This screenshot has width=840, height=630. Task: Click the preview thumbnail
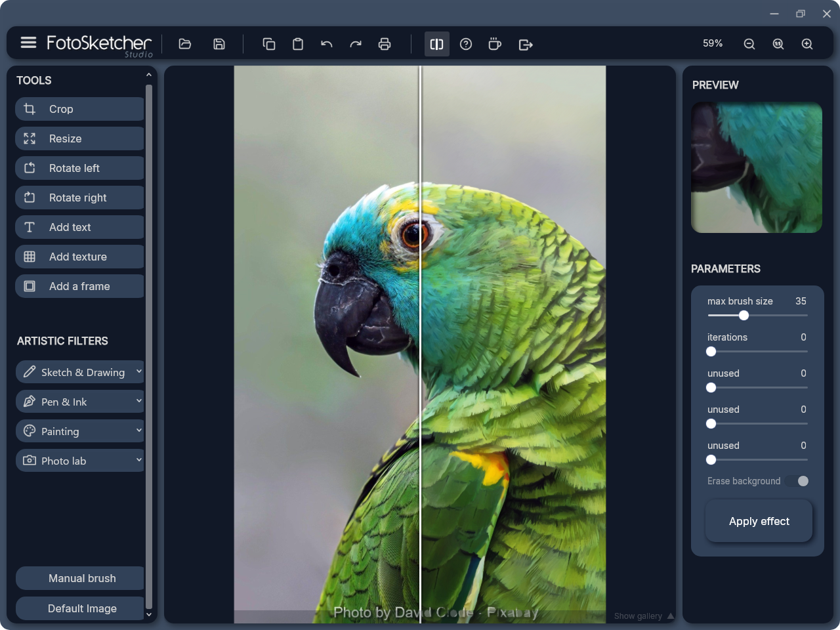click(x=756, y=168)
